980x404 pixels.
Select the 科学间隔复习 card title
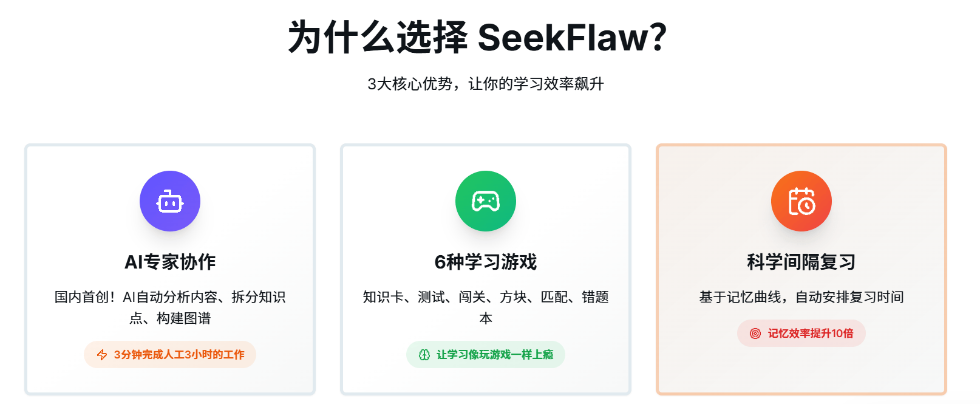point(801,262)
